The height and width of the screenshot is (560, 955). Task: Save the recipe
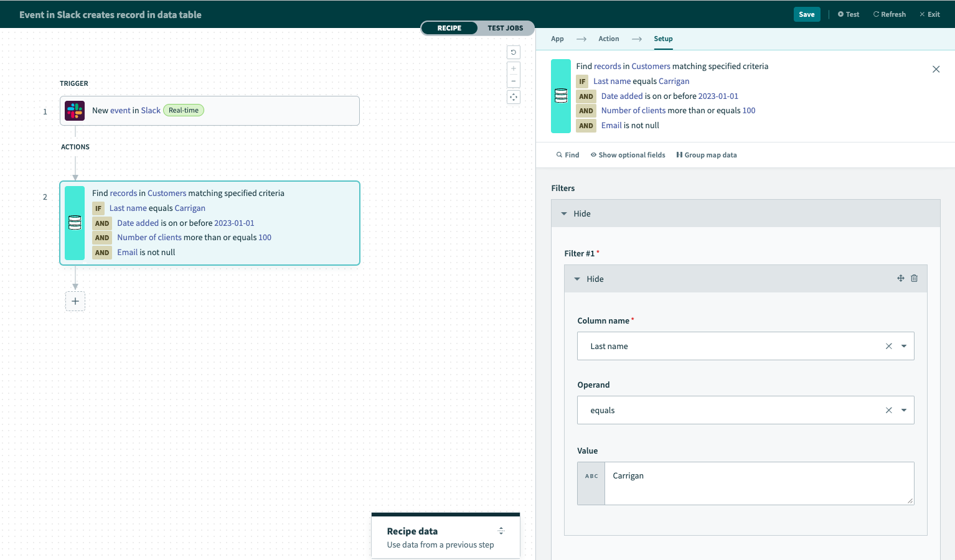coord(806,14)
